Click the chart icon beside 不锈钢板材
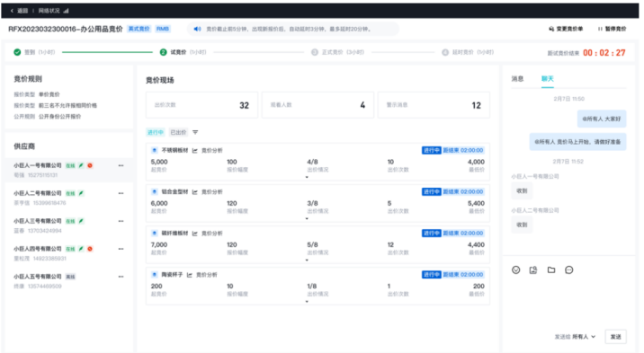The image size is (644, 353). 194,151
